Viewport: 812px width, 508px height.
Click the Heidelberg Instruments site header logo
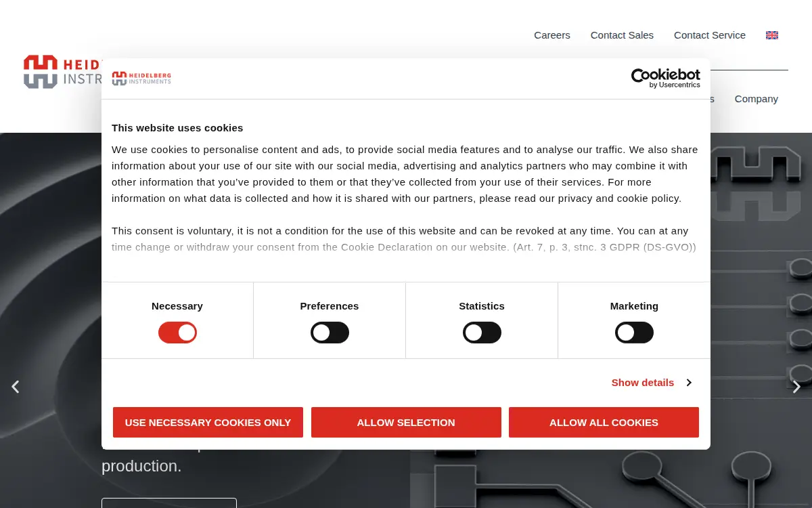pyautogui.click(x=62, y=72)
